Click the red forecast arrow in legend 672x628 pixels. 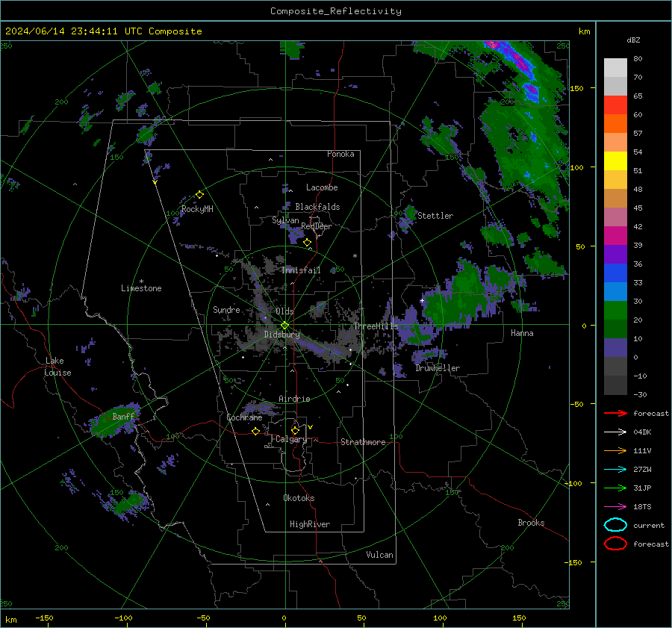click(x=615, y=413)
